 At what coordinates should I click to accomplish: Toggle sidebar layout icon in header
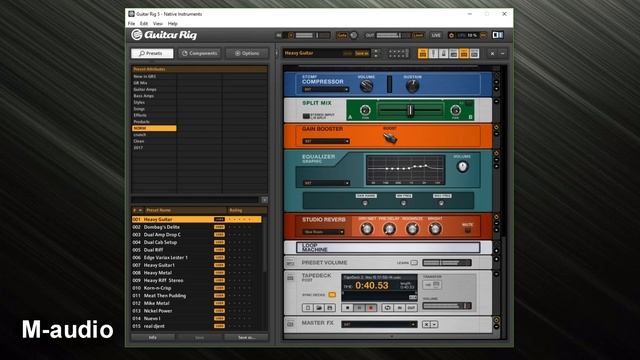pyautogui.click(x=498, y=36)
